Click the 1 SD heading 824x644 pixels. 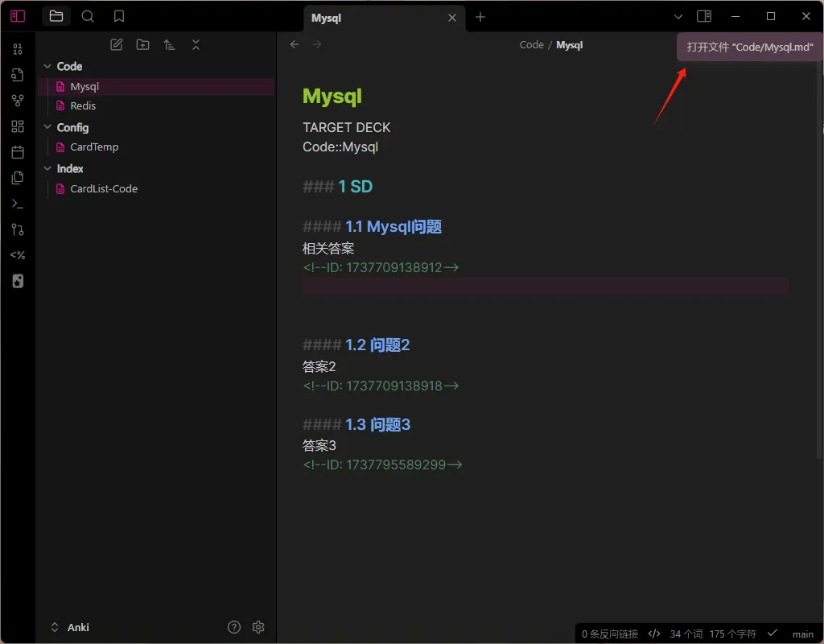pos(355,187)
